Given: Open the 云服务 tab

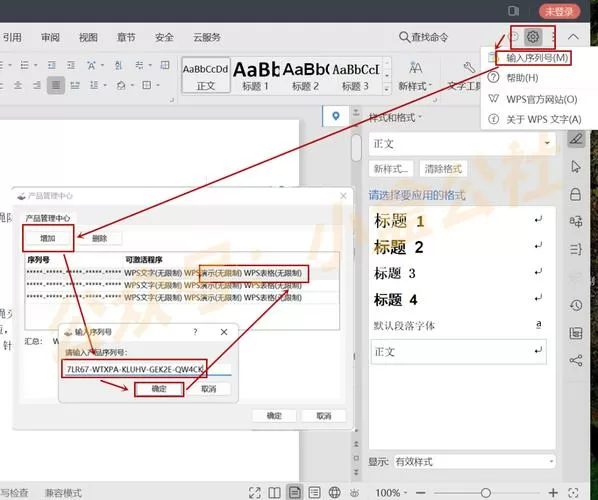Looking at the screenshot, I should pyautogui.click(x=206, y=37).
